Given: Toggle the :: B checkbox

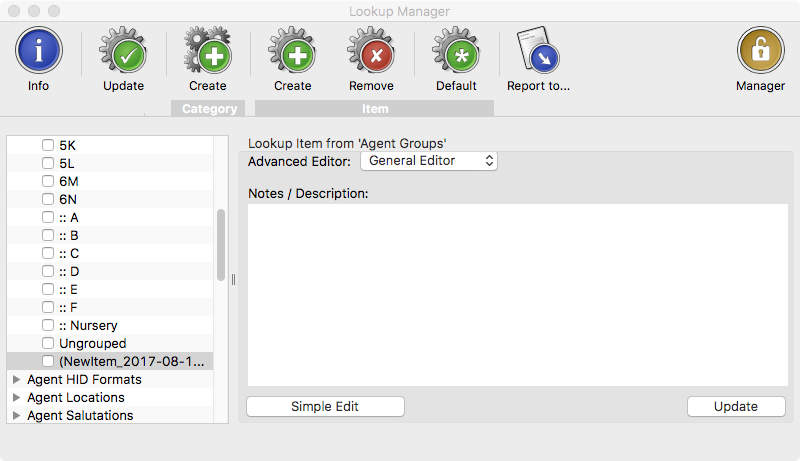Looking at the screenshot, I should pyautogui.click(x=48, y=235).
